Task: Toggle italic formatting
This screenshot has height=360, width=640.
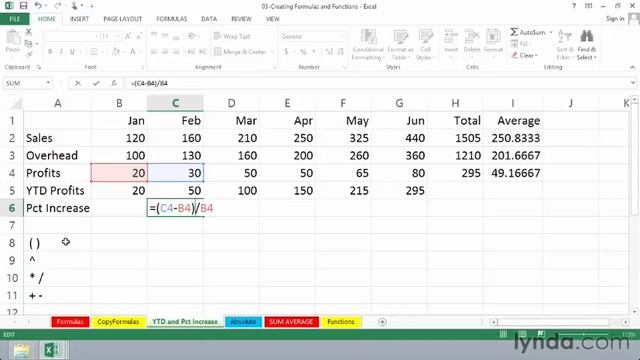Action: tap(61, 51)
